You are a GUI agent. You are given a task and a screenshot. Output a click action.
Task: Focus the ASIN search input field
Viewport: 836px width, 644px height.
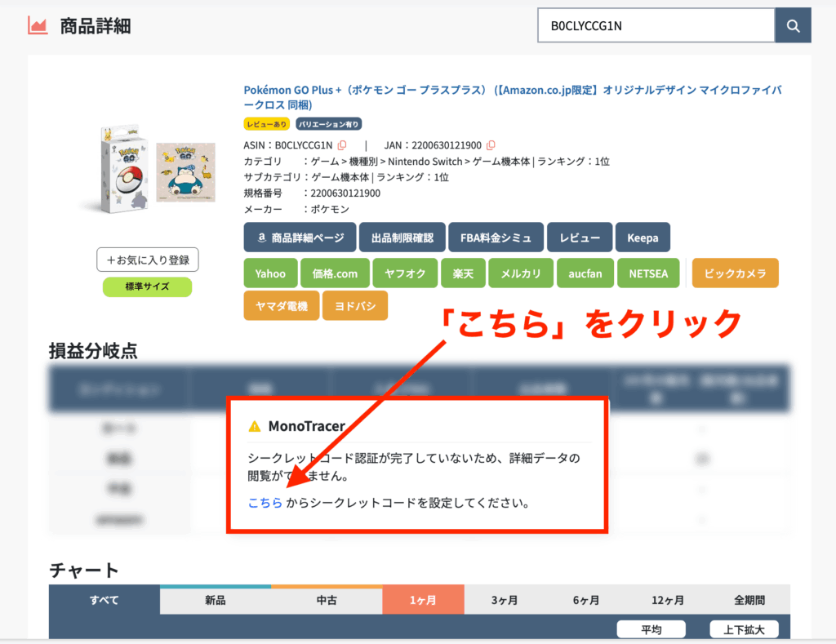click(656, 25)
